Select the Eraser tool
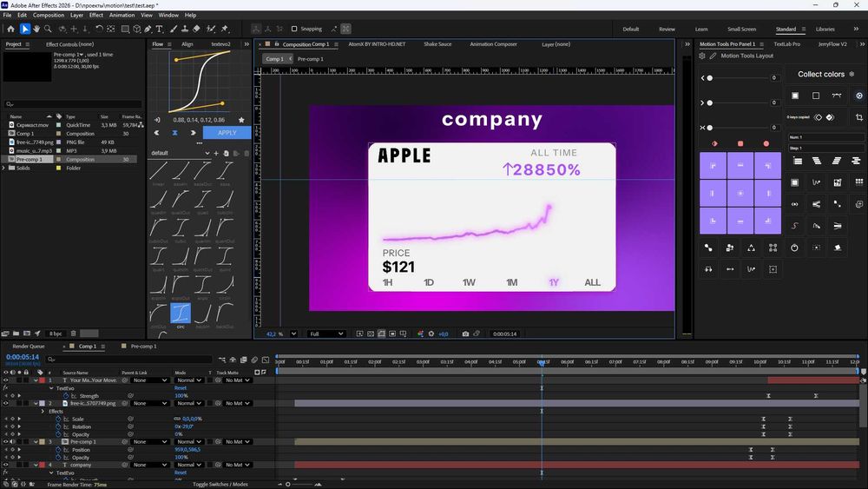This screenshot has height=489, width=868. [x=196, y=29]
